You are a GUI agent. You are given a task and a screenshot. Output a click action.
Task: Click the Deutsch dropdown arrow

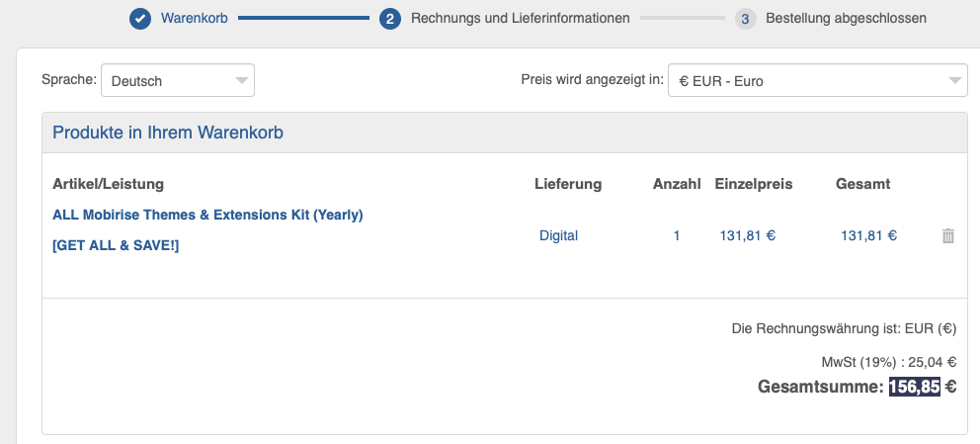(x=241, y=81)
